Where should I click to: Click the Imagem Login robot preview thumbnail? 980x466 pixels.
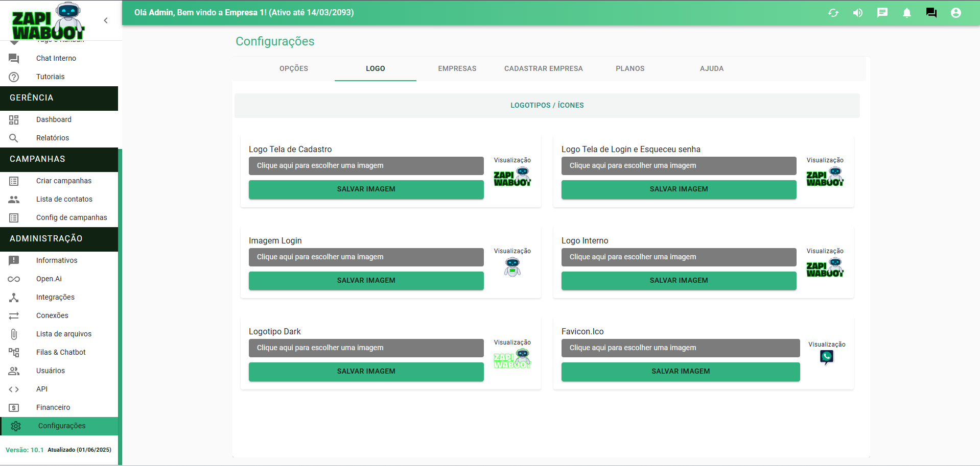click(512, 267)
